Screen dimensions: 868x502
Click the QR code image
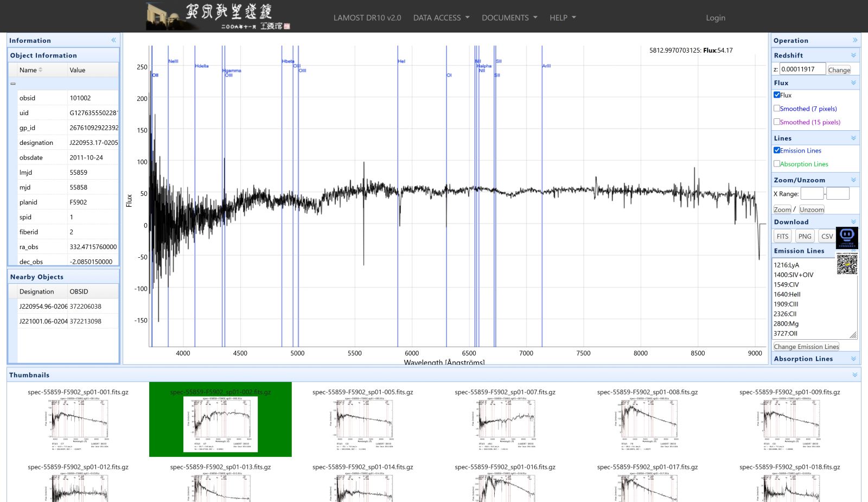tap(847, 263)
